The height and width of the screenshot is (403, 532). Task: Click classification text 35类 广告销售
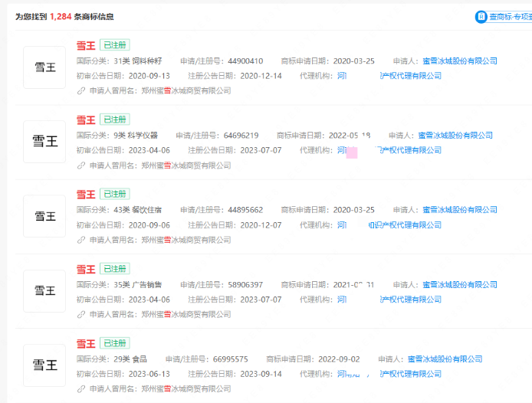tap(138, 284)
